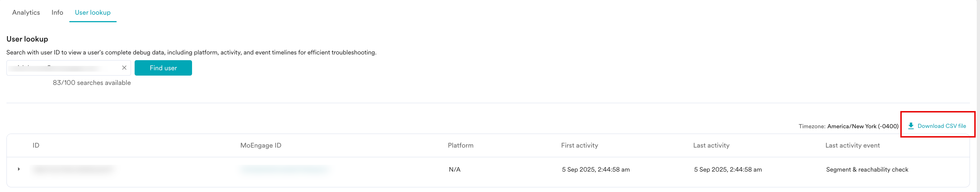This screenshot has height=192, width=980.
Task: Open the Info tab
Action: [57, 13]
